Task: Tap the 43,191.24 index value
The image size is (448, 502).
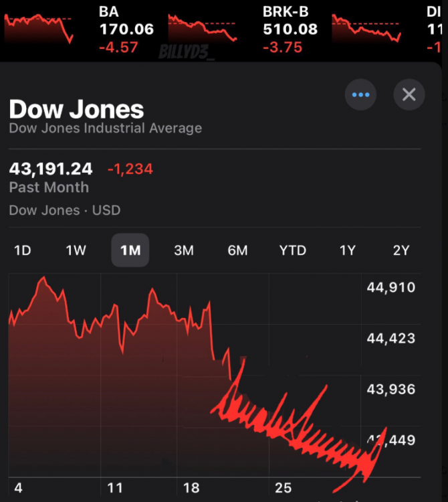Action: tap(51, 169)
